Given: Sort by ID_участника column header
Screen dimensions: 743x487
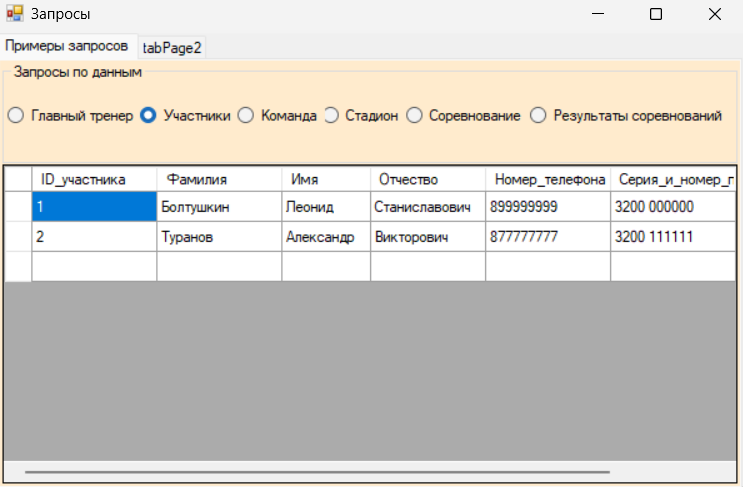Looking at the screenshot, I should [94, 179].
